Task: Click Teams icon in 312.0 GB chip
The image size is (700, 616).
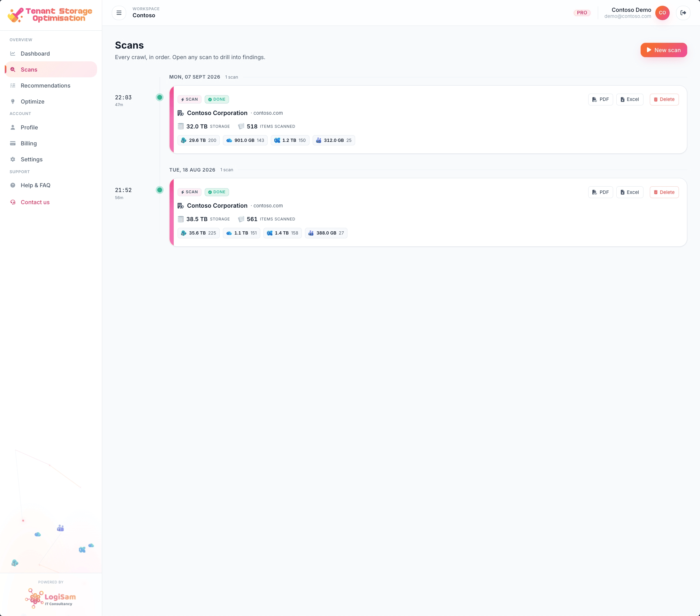Action: tap(318, 140)
